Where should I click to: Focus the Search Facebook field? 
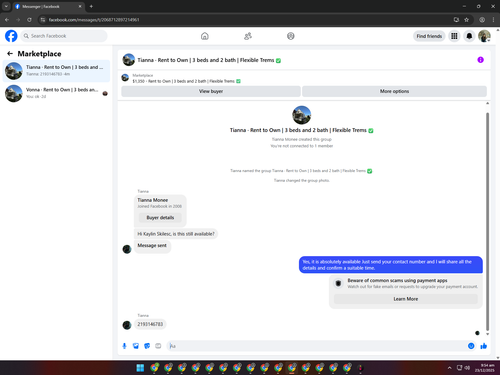pos(64,36)
